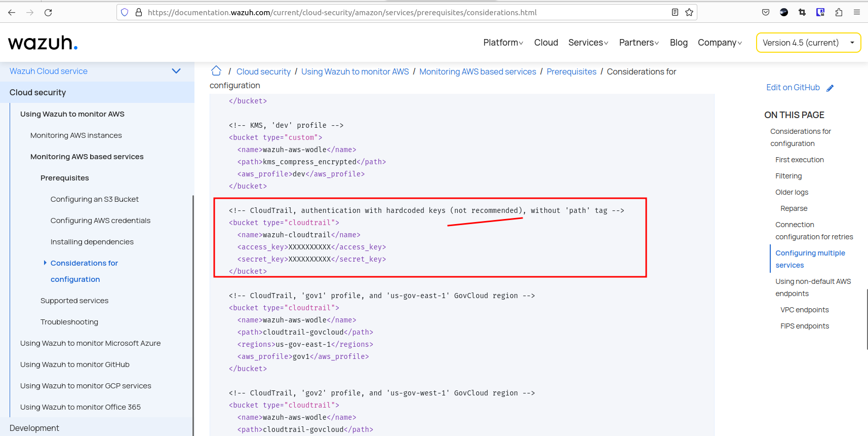This screenshot has width=868, height=436.
Task: Open the shield tracking protection icon
Action: pyautogui.click(x=125, y=12)
